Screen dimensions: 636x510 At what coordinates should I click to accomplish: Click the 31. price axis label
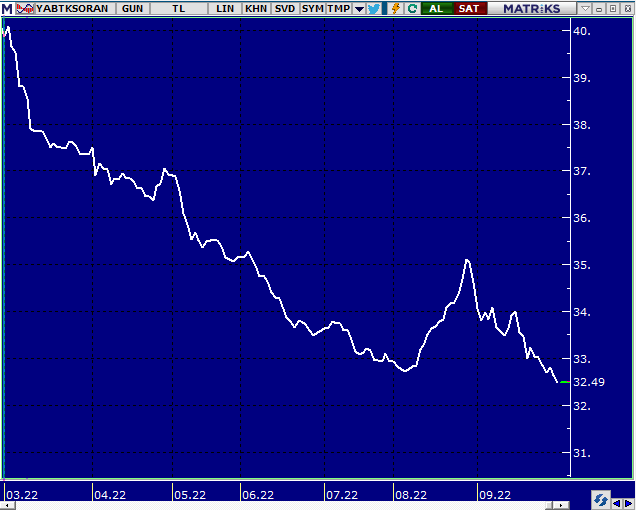(x=582, y=453)
